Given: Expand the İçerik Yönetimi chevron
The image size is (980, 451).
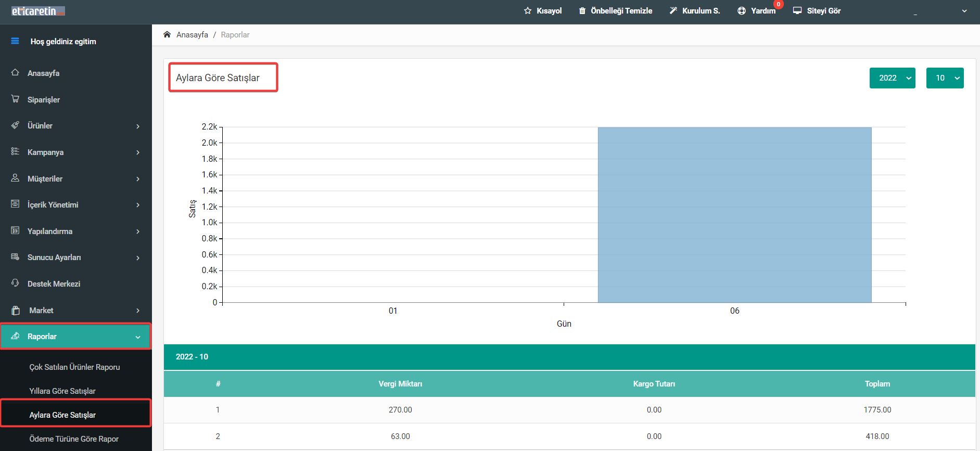Looking at the screenshot, I should coord(138,205).
